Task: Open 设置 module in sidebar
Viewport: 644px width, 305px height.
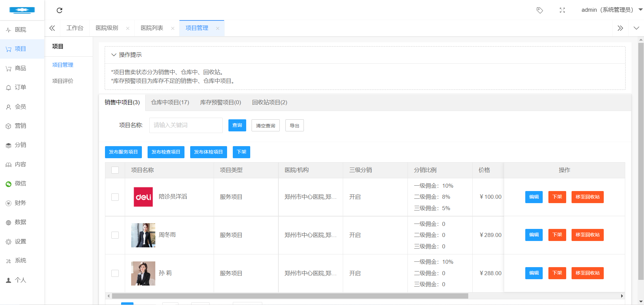Action: click(22, 242)
